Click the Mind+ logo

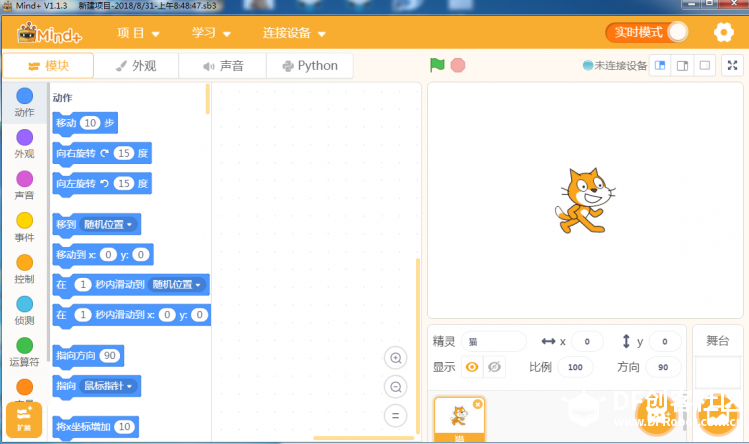[x=50, y=33]
